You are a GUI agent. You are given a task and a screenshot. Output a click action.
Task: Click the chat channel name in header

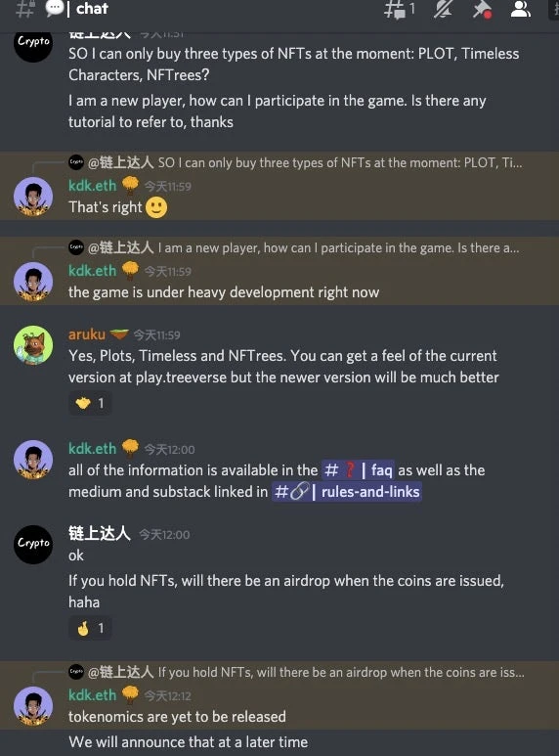(x=92, y=9)
